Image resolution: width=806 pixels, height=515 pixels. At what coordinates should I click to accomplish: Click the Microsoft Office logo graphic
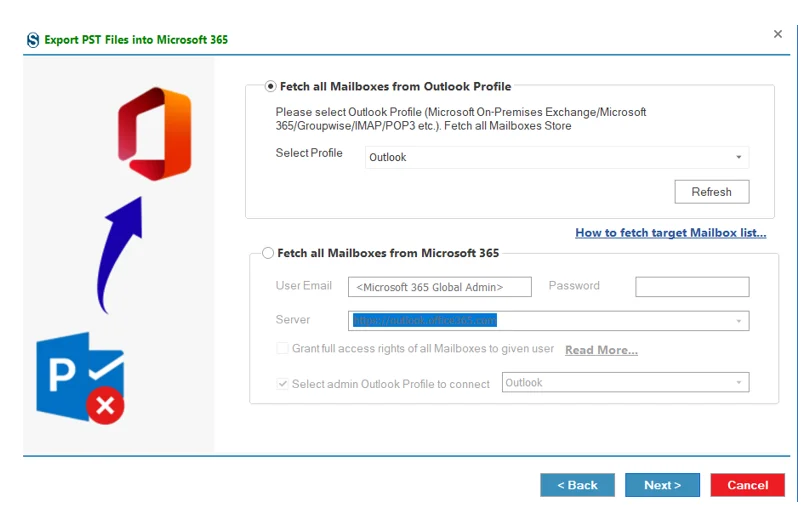click(x=155, y=134)
